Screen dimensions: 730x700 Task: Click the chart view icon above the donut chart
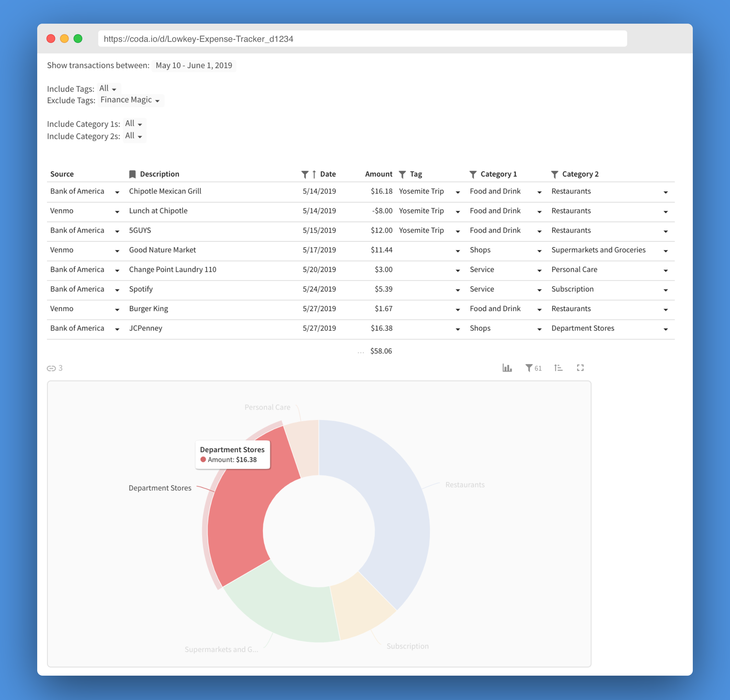point(507,368)
